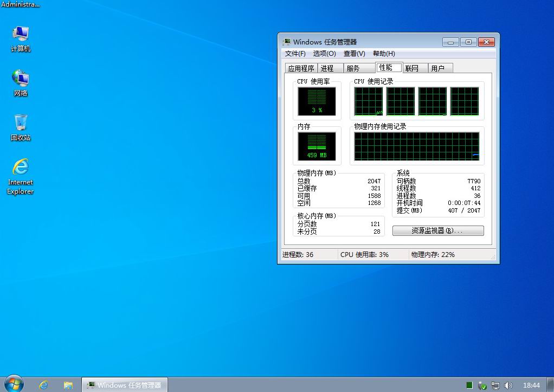
Task: Click the 资源监视器 button
Action: [438, 230]
